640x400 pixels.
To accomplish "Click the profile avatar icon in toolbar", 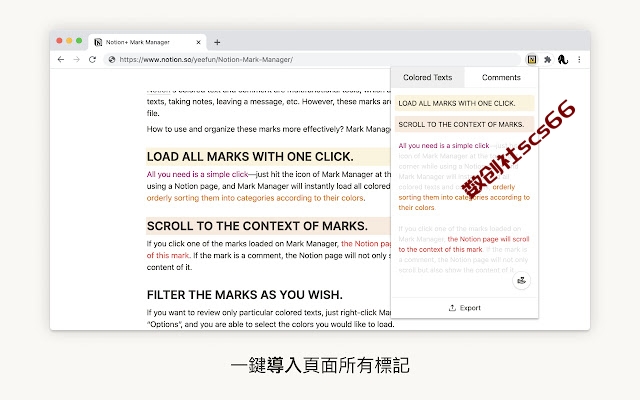I will (563, 60).
